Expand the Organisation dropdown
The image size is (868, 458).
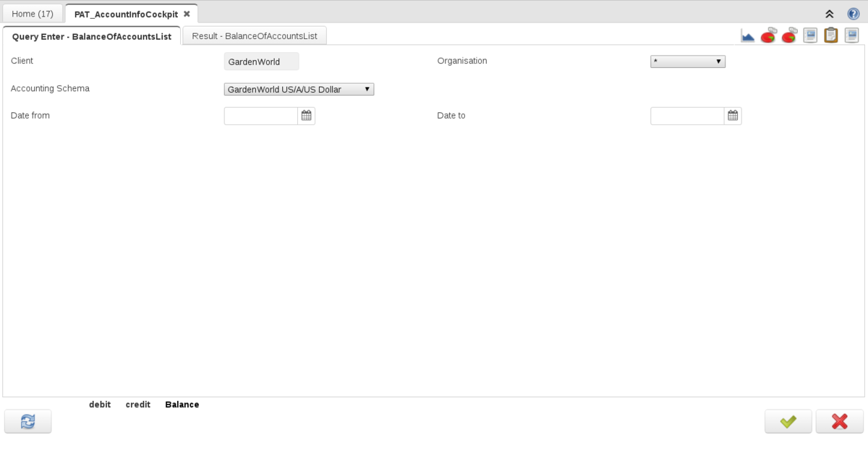(x=688, y=62)
